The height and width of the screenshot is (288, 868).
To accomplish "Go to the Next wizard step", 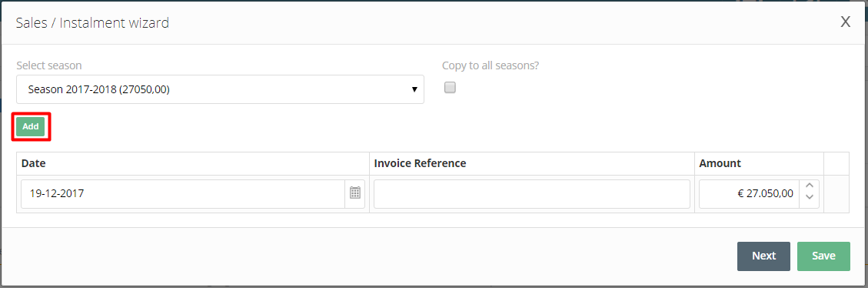I will click(x=763, y=256).
